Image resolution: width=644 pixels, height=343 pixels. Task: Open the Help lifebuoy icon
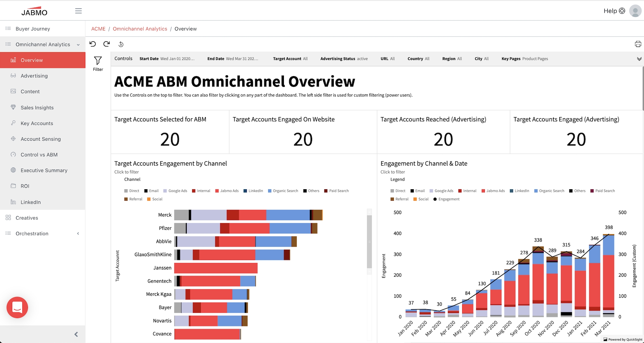coord(622,11)
